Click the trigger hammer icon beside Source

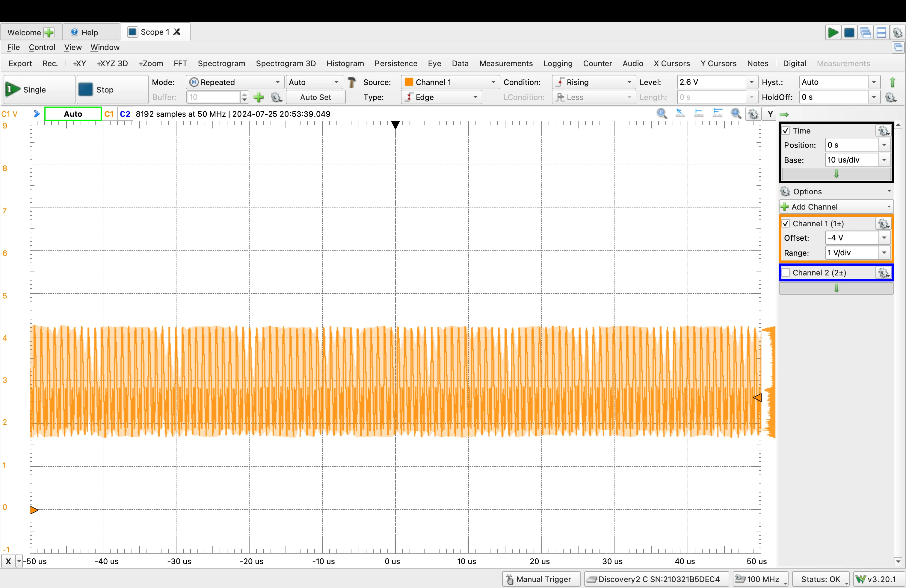tap(352, 82)
